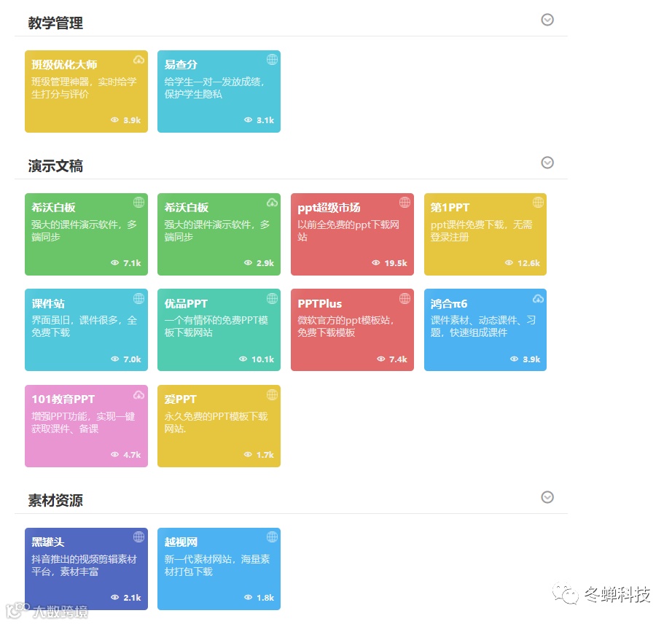Collapse the 素材资源 section
Viewport: 672px width, 624px height.
coord(547,497)
